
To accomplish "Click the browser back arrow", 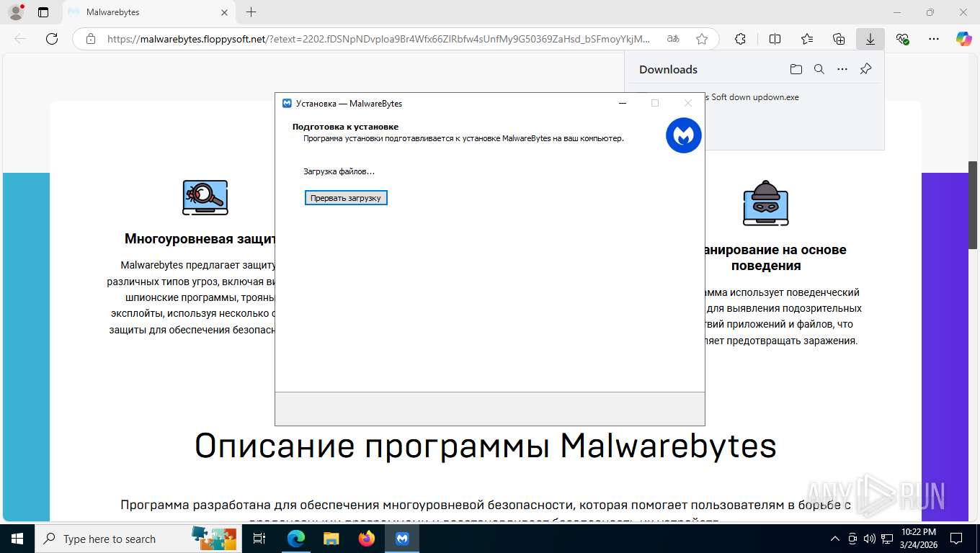I will tap(20, 39).
